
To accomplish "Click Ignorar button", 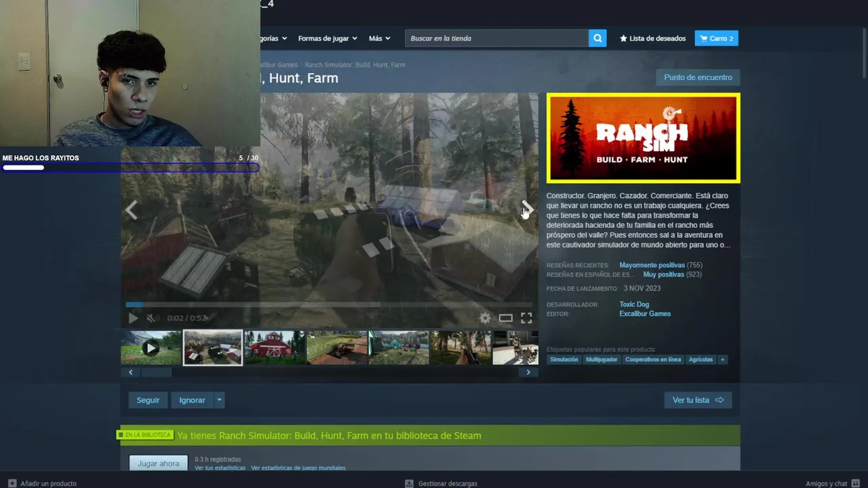I will pos(192,400).
